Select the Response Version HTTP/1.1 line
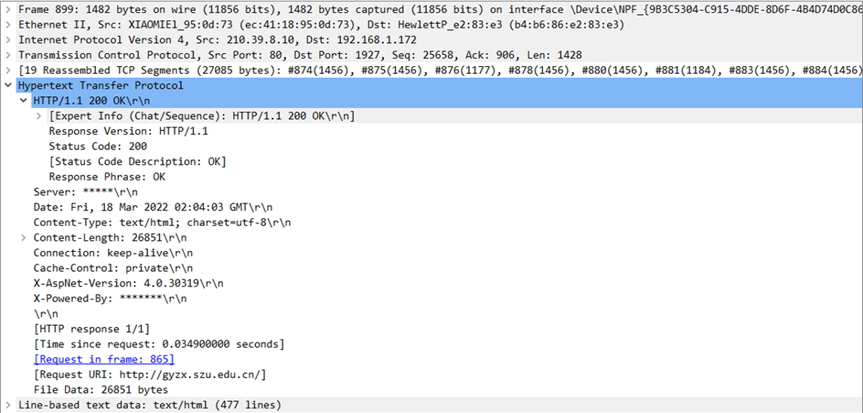This screenshot has width=863, height=413. point(129,132)
